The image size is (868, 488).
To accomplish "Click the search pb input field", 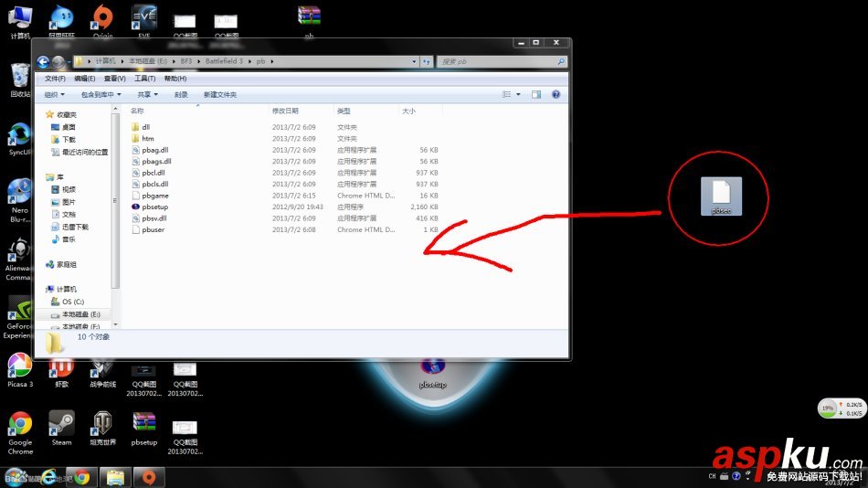I will click(502, 61).
